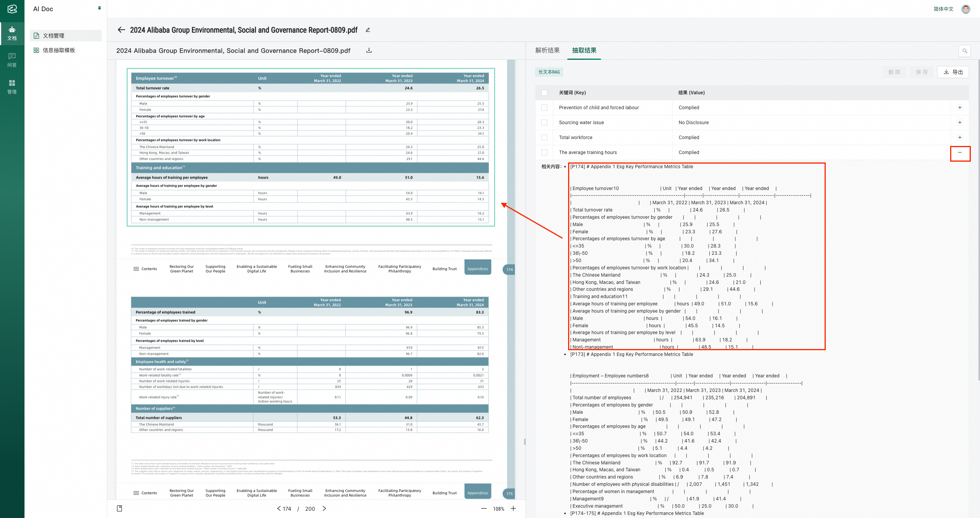This screenshot has width=980, height=518.
Task: Open Contents menu on page 174 footer
Action: click(145, 269)
